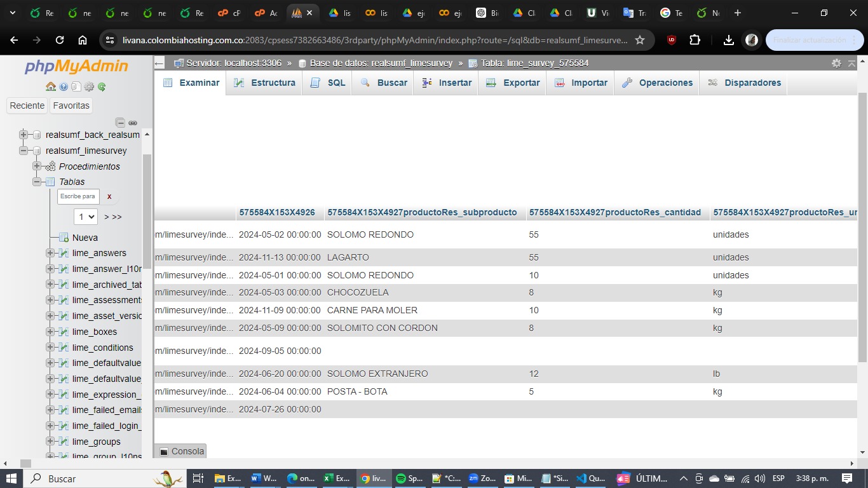868x488 pixels.
Task: Click the lime_groups table icon
Action: pyautogui.click(x=64, y=442)
